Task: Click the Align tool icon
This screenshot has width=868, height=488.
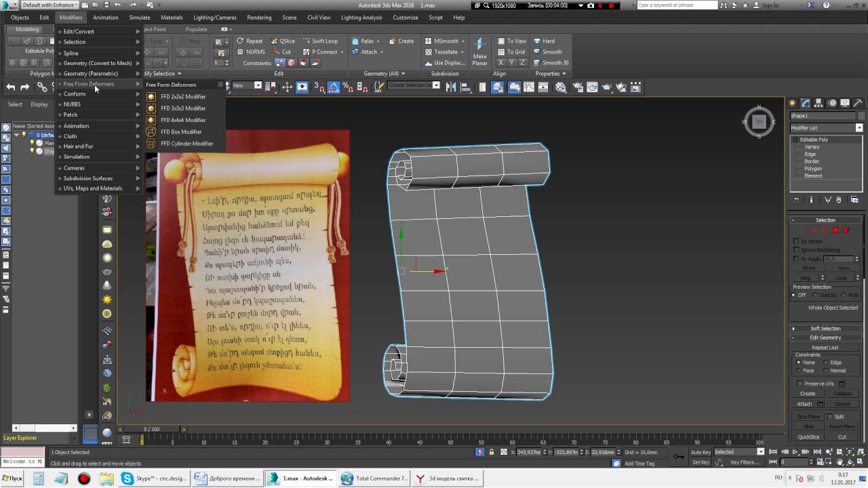Action: point(466,87)
